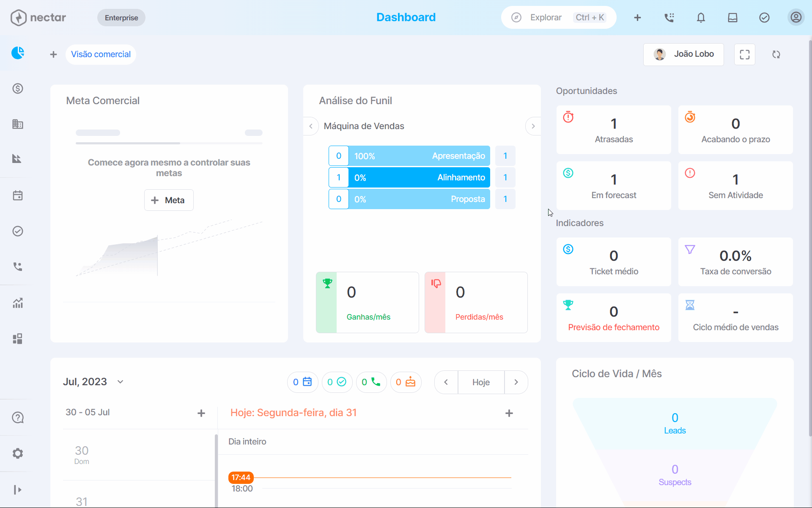Toggle fullscreen dashboard view
The image size is (812, 508).
click(745, 54)
